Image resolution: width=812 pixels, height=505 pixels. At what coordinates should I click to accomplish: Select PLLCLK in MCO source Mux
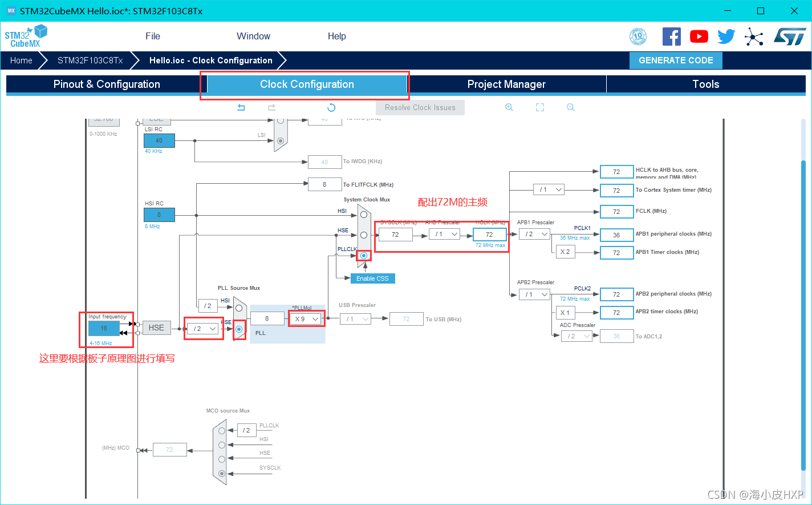click(222, 431)
